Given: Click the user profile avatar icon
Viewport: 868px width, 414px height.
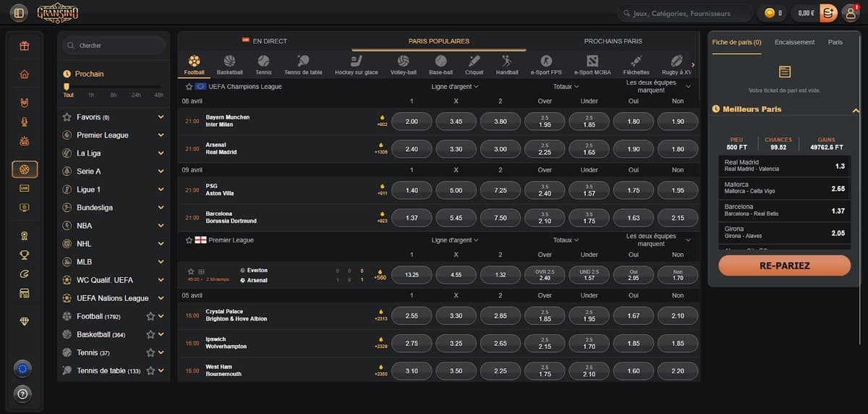Looking at the screenshot, I should [x=850, y=13].
